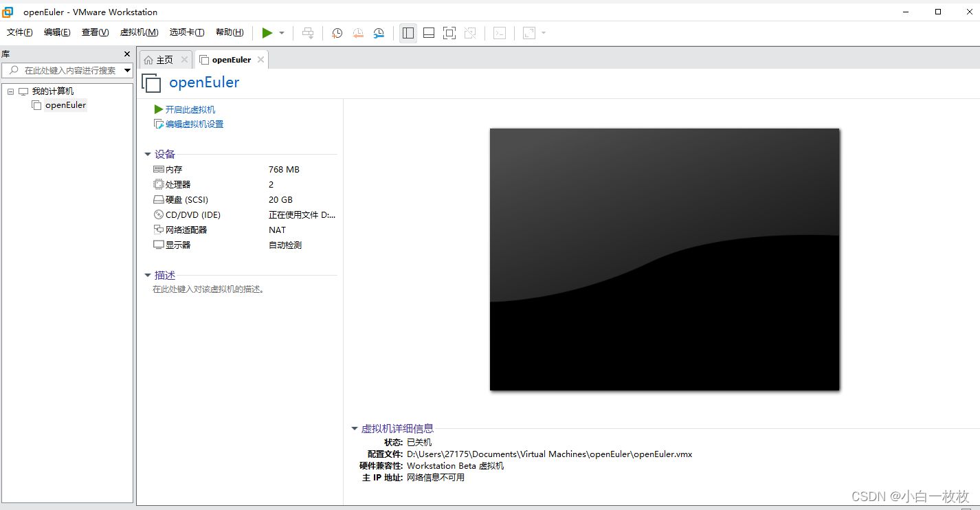Click the 已关机 status text
The width and height of the screenshot is (980, 510).
pos(419,443)
